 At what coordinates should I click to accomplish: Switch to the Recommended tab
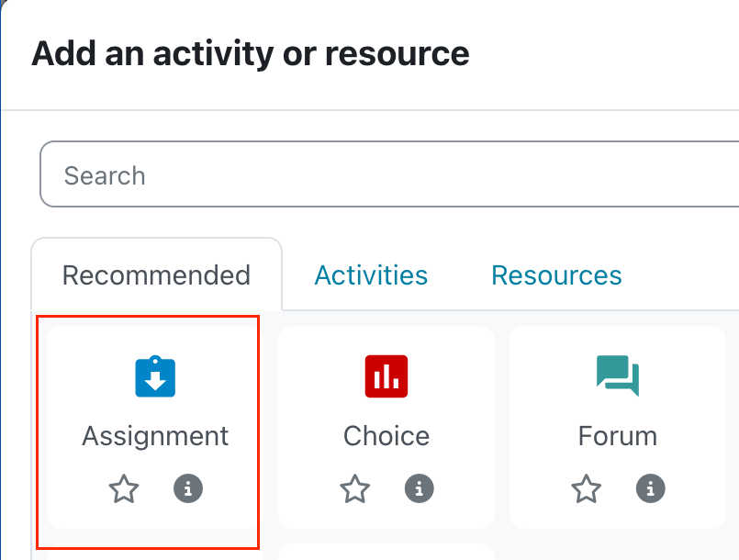(156, 275)
